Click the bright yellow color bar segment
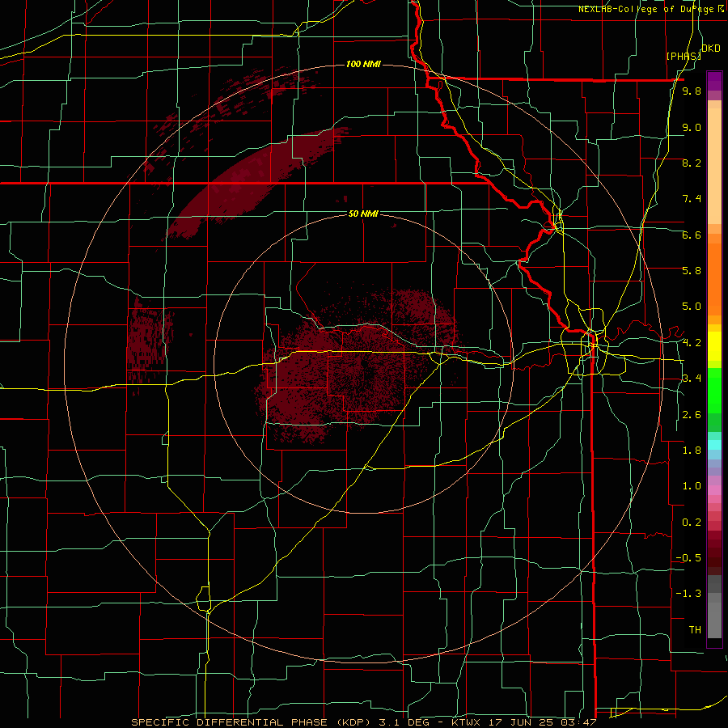Image resolution: width=728 pixels, height=728 pixels. [x=714, y=346]
